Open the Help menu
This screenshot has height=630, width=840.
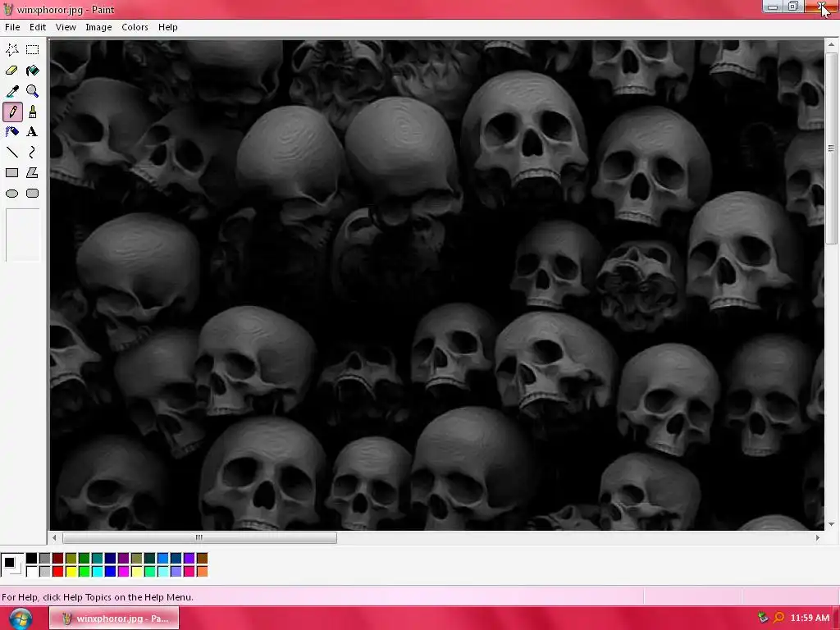coord(167,27)
